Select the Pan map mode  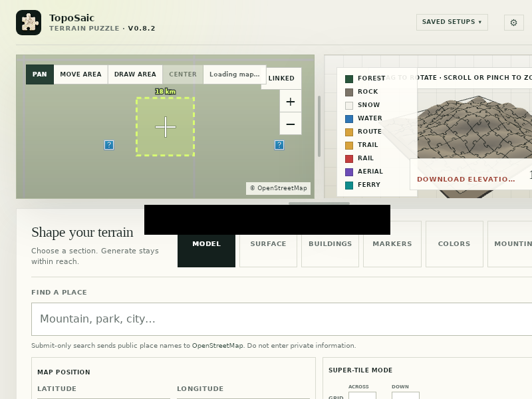coord(40,74)
